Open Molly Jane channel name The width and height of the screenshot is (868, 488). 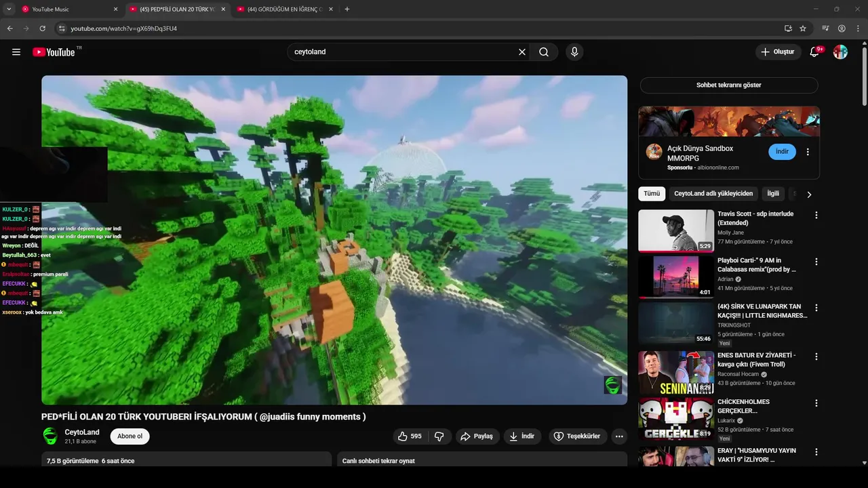[732, 232]
